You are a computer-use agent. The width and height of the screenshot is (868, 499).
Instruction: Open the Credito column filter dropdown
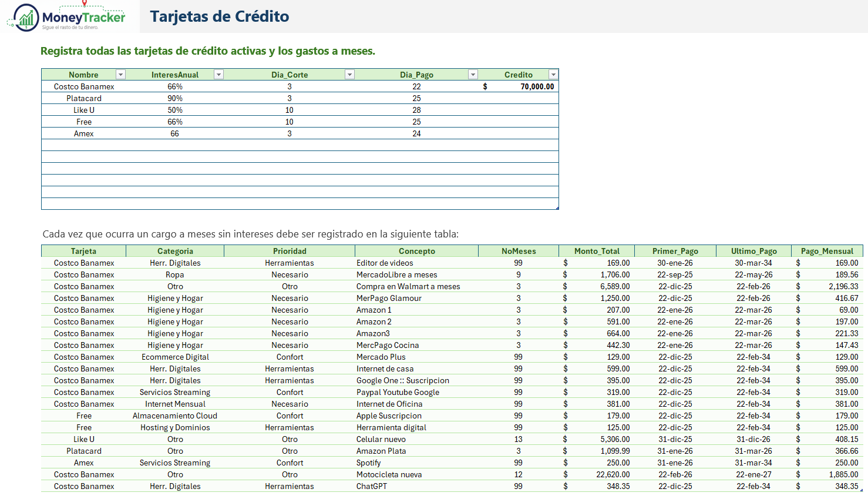click(x=553, y=75)
